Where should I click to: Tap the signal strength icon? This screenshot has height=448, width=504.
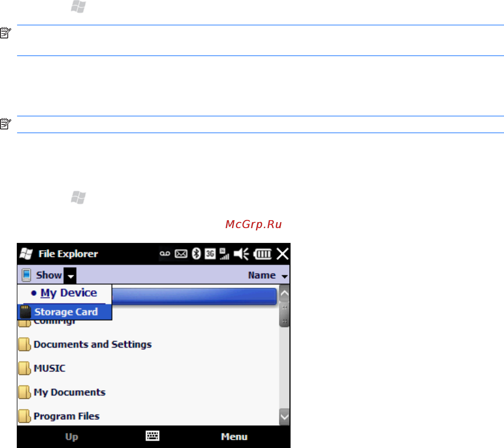(x=224, y=253)
